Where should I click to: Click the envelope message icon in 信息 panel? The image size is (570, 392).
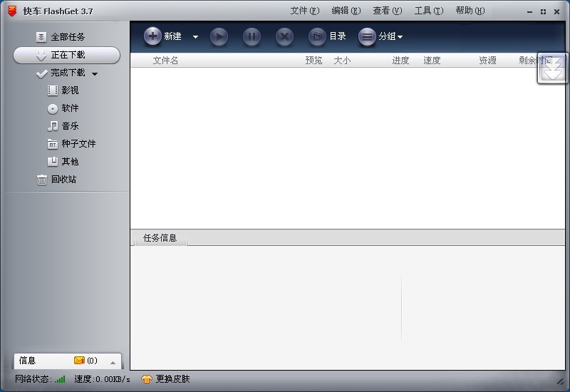(79, 361)
